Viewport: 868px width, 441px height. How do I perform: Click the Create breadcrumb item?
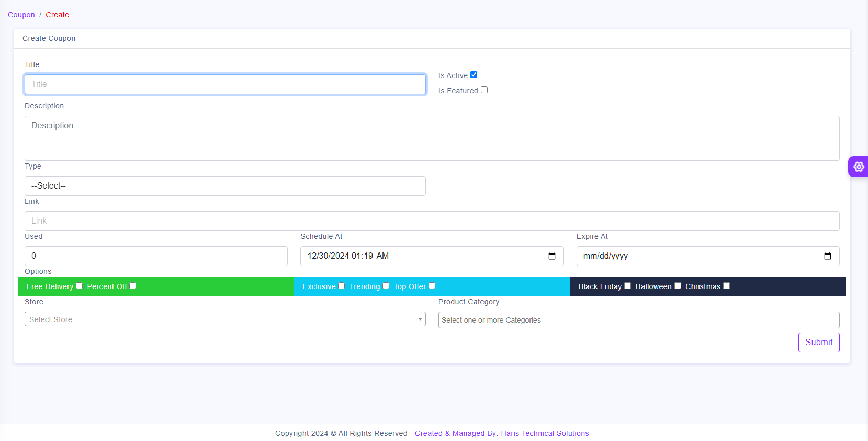57,15
